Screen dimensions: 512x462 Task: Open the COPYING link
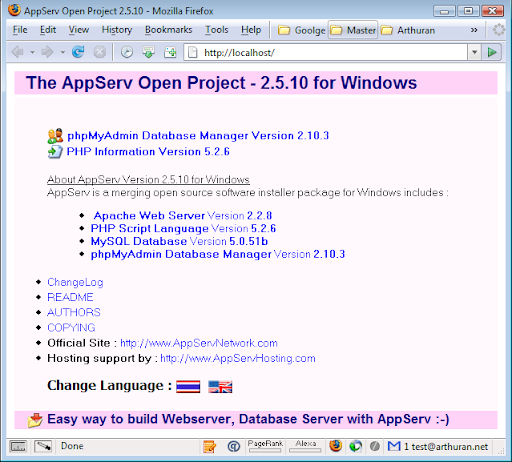click(71, 328)
